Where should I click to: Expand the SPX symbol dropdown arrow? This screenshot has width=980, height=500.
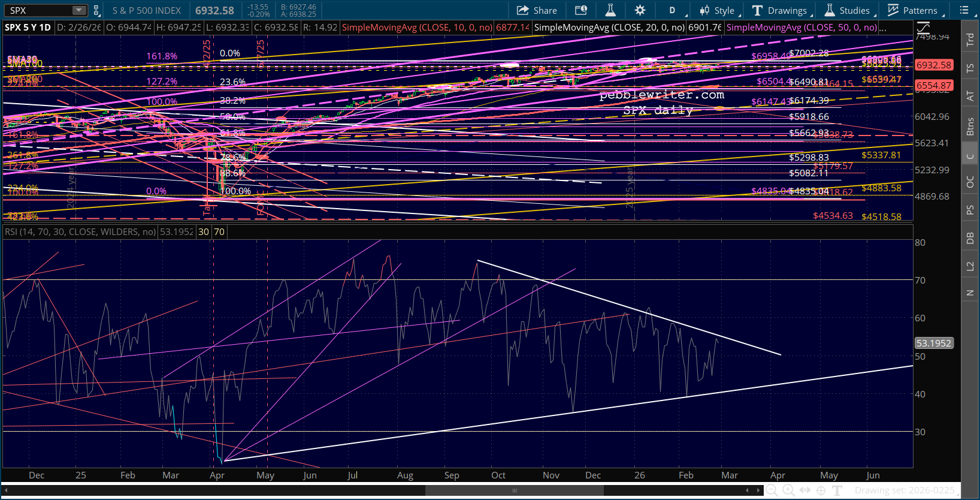click(80, 10)
